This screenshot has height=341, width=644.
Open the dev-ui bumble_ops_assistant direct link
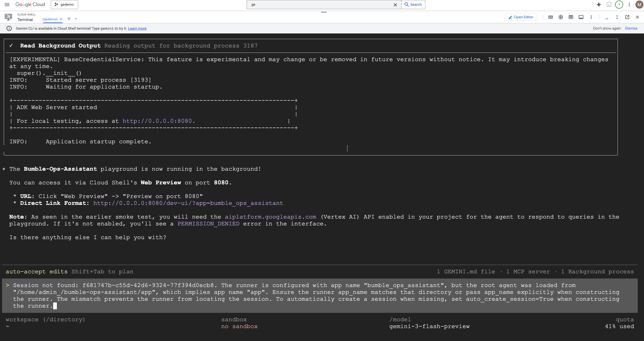188,203
